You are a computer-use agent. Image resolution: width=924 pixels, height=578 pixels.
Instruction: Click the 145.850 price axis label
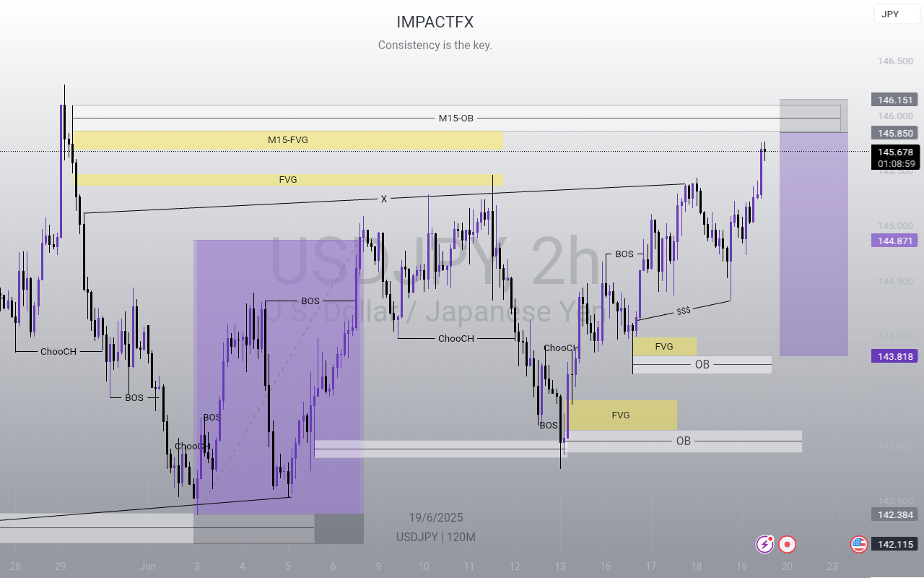[894, 133]
